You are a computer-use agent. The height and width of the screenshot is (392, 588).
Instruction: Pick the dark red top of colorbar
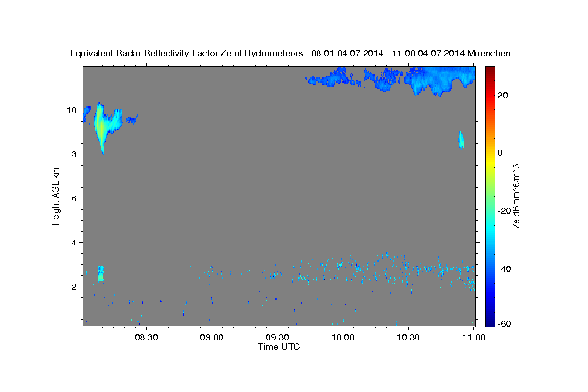click(490, 70)
